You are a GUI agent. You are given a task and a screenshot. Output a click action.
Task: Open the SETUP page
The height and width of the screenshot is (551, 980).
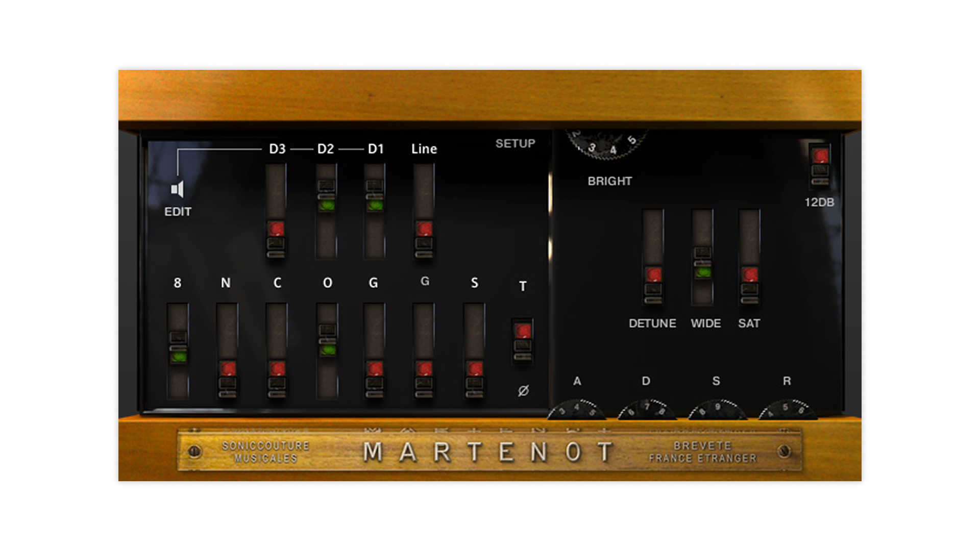(x=515, y=143)
